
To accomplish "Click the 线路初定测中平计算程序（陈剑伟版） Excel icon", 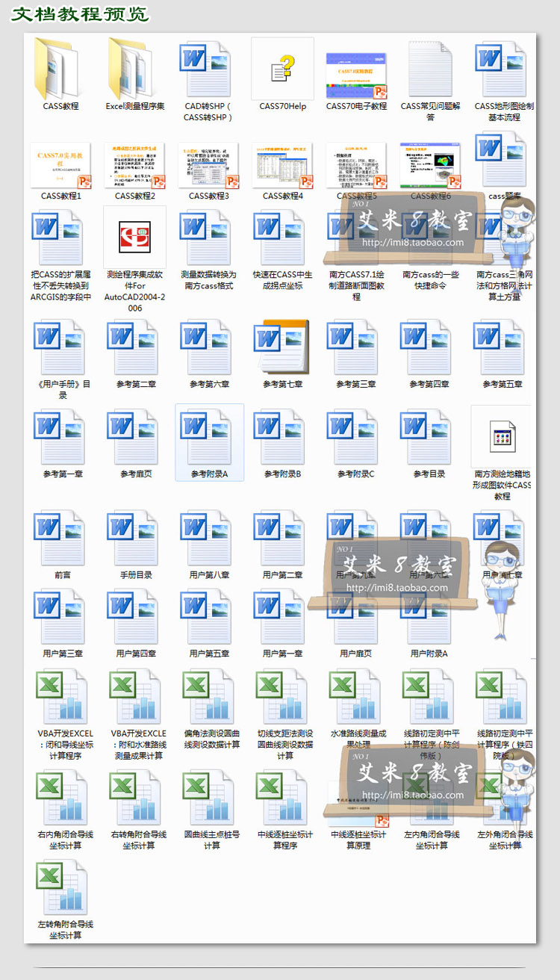I will pyautogui.click(x=429, y=698).
